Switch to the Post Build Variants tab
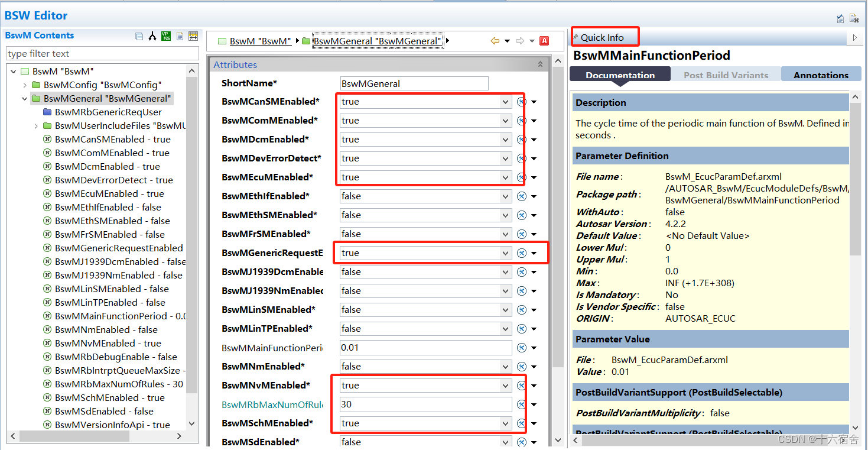The height and width of the screenshot is (450, 868). 726,75
